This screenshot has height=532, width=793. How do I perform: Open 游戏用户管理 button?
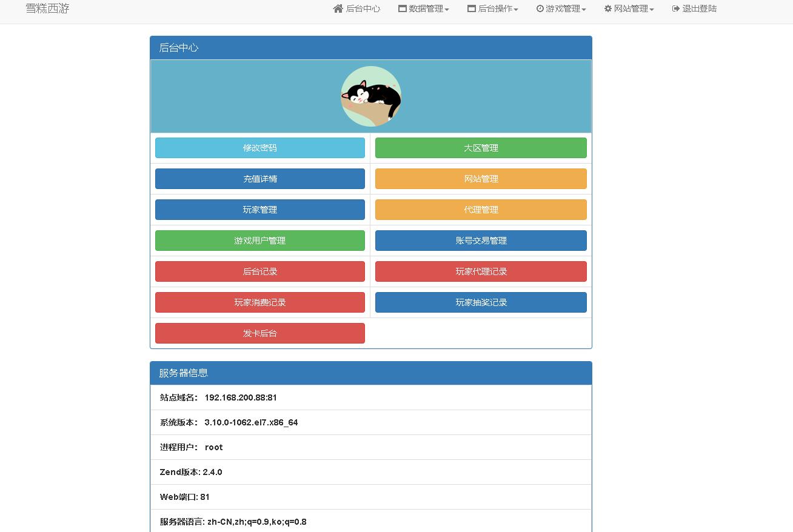tap(260, 241)
